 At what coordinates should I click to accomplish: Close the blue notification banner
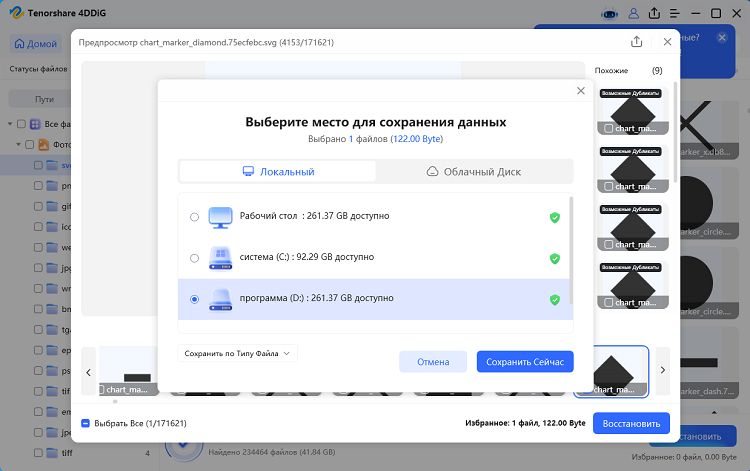click(x=722, y=37)
